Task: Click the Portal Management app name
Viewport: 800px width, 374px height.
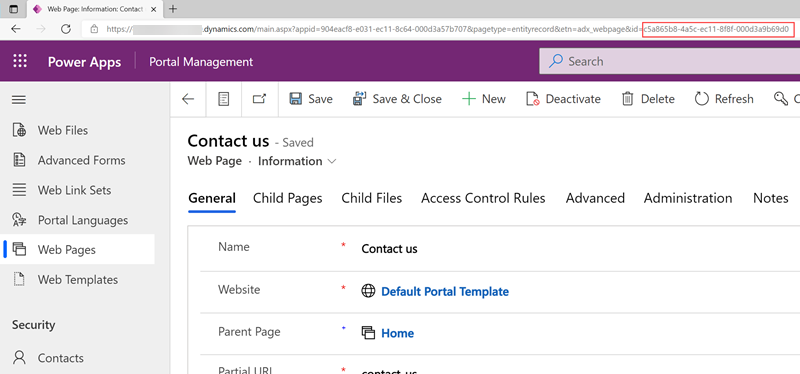Action: (x=201, y=62)
